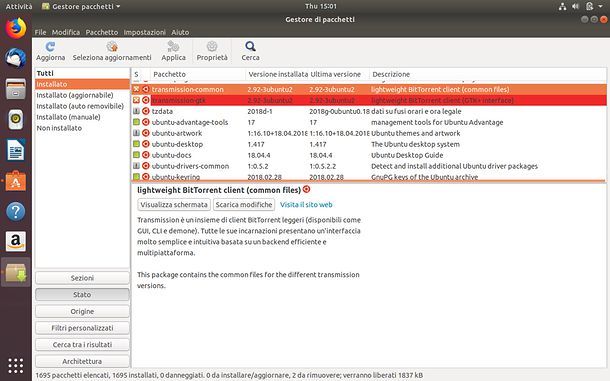This screenshot has height=381, width=610.
Task: Open the Files manager dock icon
Action: coord(16,89)
